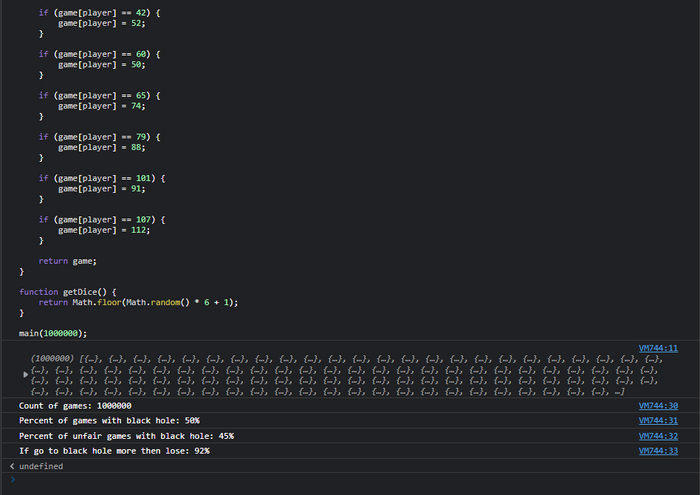Go to source location VM744:33
The width and height of the screenshot is (700, 495).
tap(658, 451)
